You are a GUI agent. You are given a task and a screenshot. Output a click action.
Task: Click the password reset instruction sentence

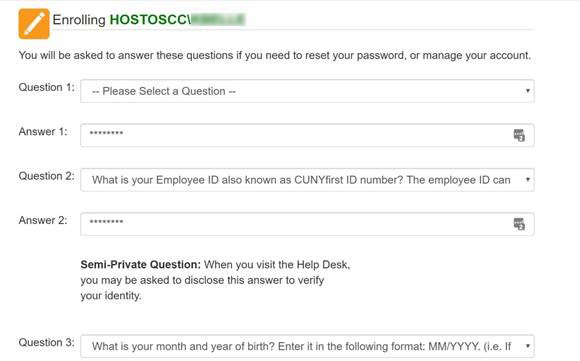coord(275,55)
